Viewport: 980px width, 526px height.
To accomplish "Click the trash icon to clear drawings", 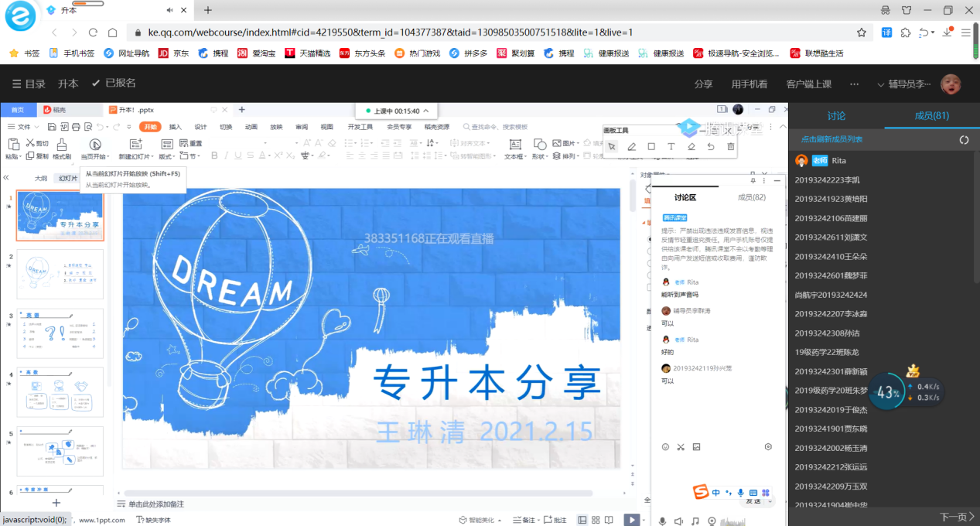I will (x=731, y=146).
